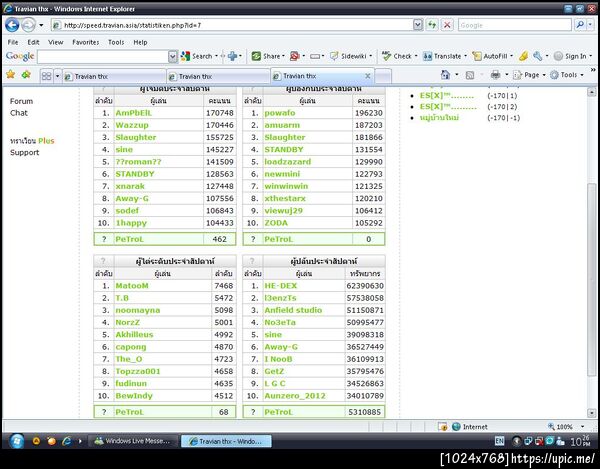Click the Print icon

tap(495, 75)
